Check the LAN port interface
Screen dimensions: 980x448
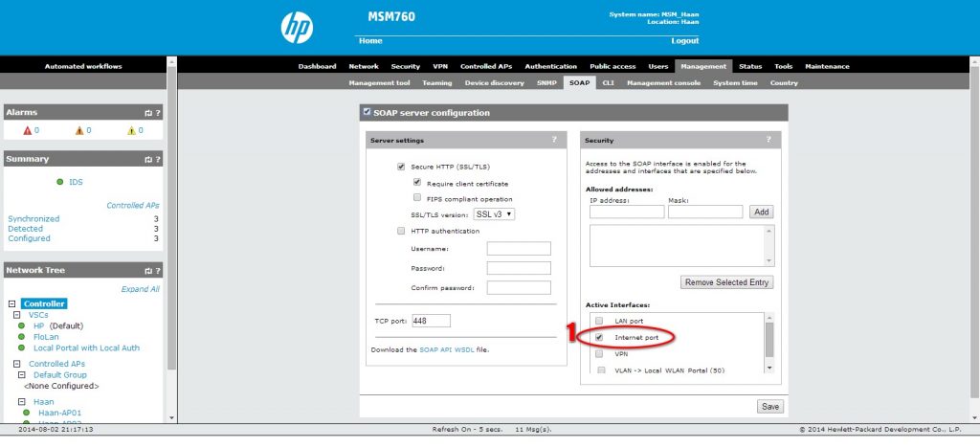coord(599,321)
